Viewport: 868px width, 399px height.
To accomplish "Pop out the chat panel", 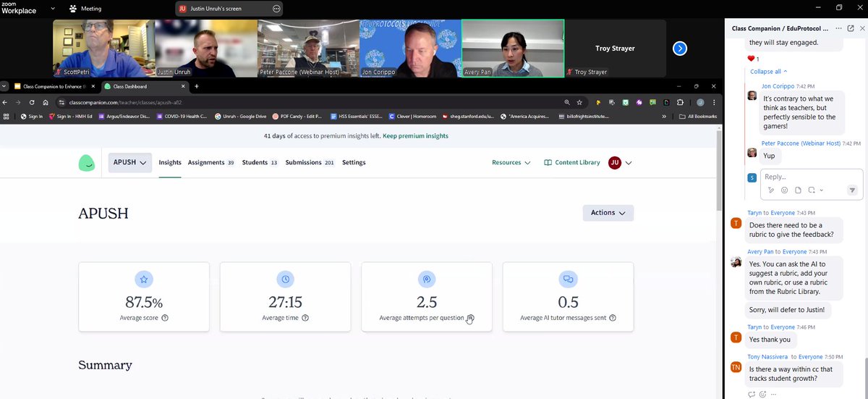I will 851,28.
